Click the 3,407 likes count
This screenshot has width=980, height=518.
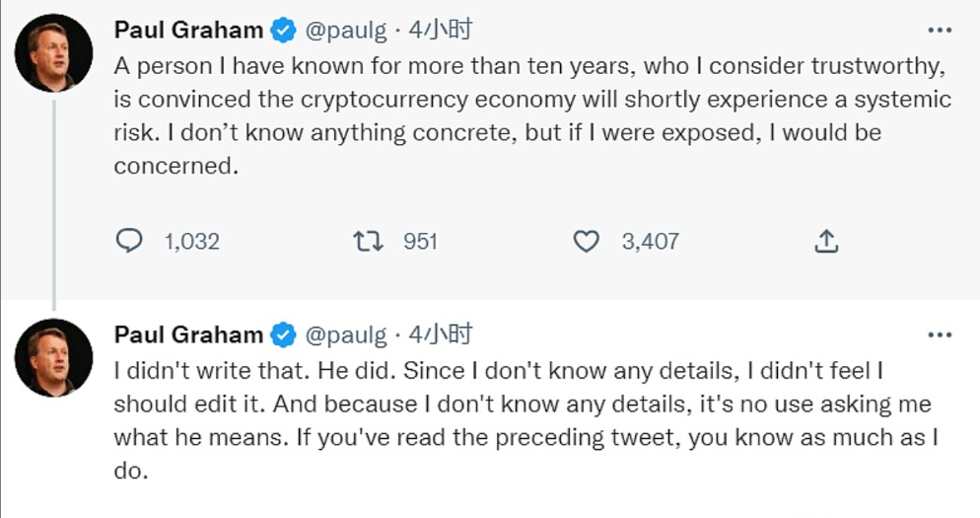[650, 241]
